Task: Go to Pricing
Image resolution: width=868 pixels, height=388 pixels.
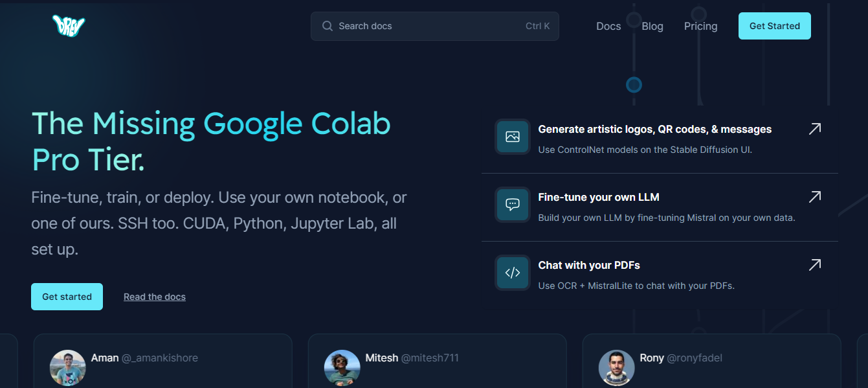Action: tap(700, 26)
